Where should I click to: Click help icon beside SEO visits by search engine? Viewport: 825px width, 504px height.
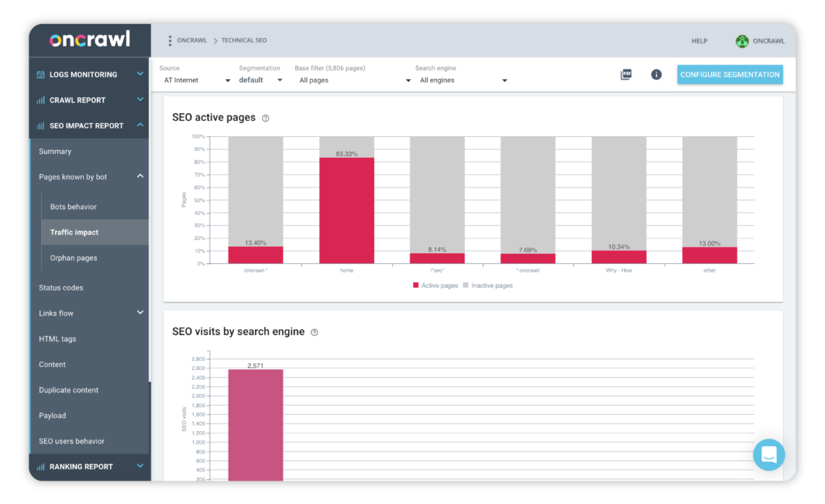(314, 332)
